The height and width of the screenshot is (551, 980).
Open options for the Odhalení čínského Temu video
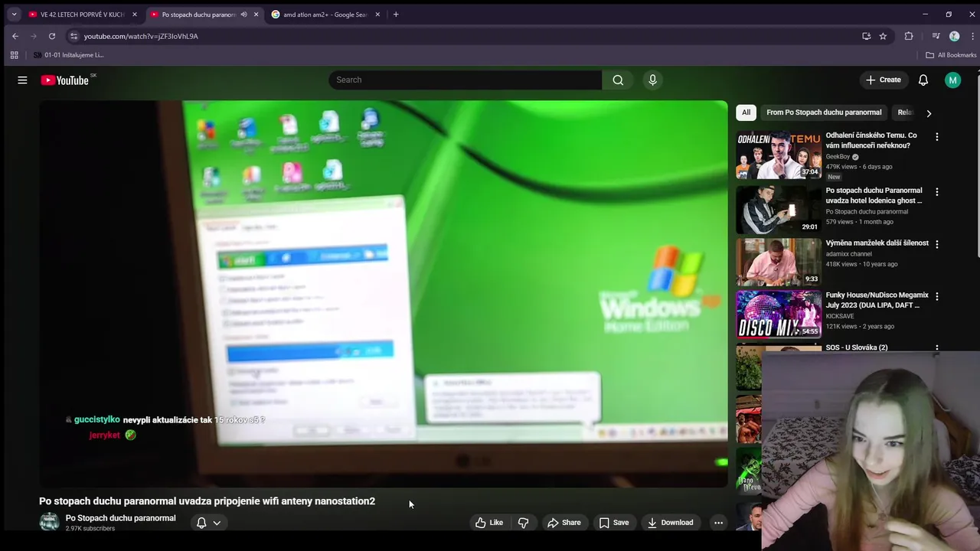click(x=936, y=137)
